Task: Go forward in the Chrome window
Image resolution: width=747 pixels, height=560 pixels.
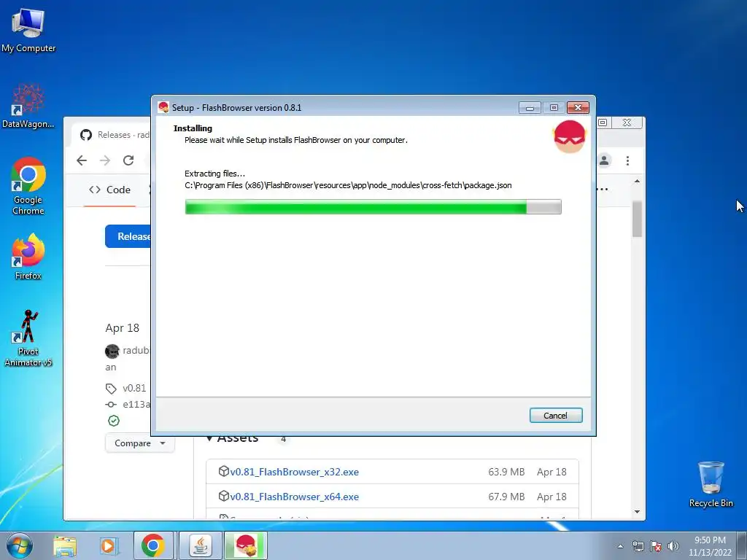Action: tap(105, 160)
